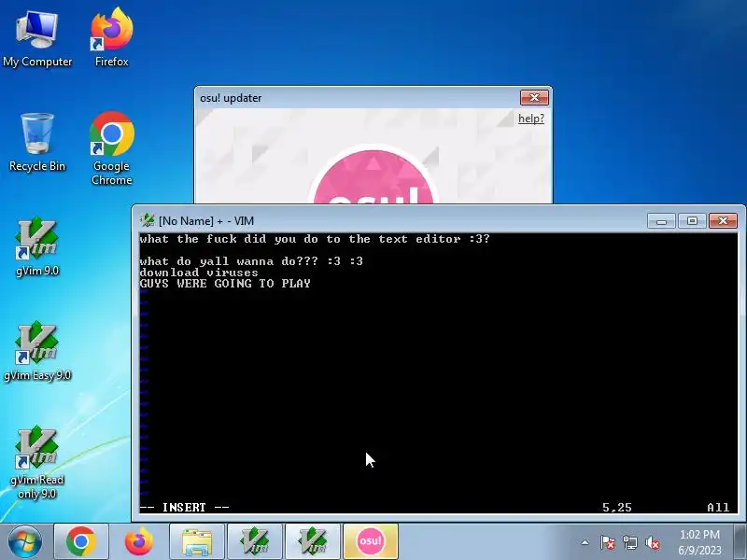Click the osu! updater title bar
The height and width of the screenshot is (560, 747).
click(358, 98)
